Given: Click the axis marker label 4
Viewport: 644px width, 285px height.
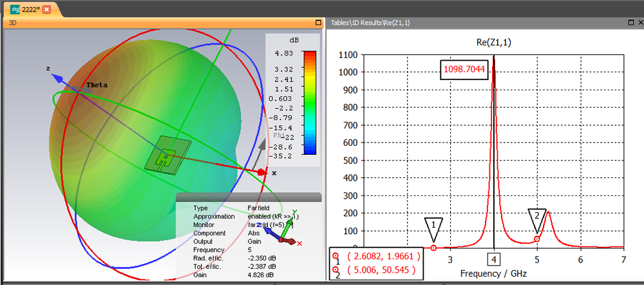Looking at the screenshot, I should point(494,260).
